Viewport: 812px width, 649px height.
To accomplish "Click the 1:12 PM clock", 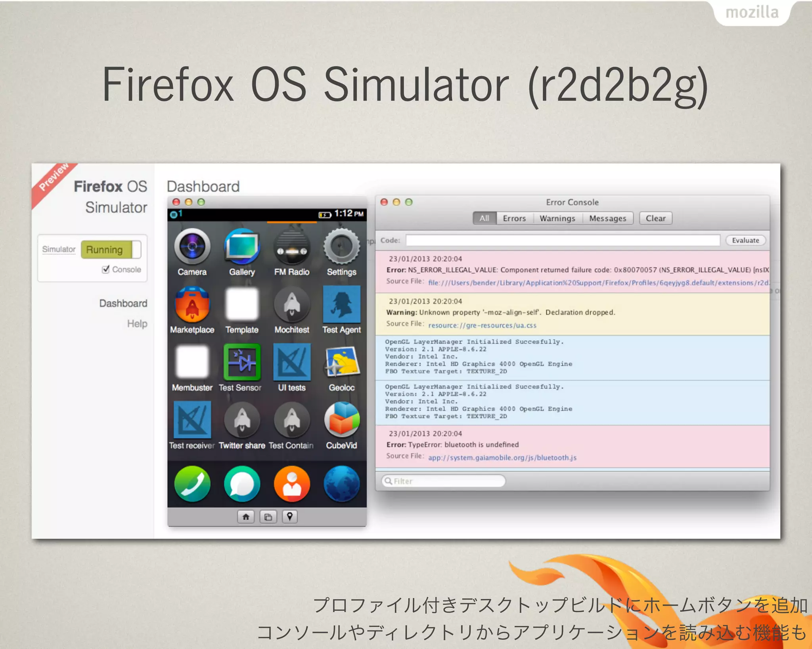I will pos(349,214).
